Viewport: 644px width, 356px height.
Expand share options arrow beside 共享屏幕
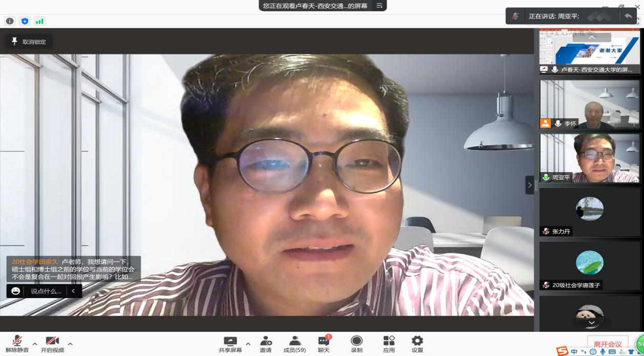248,344
